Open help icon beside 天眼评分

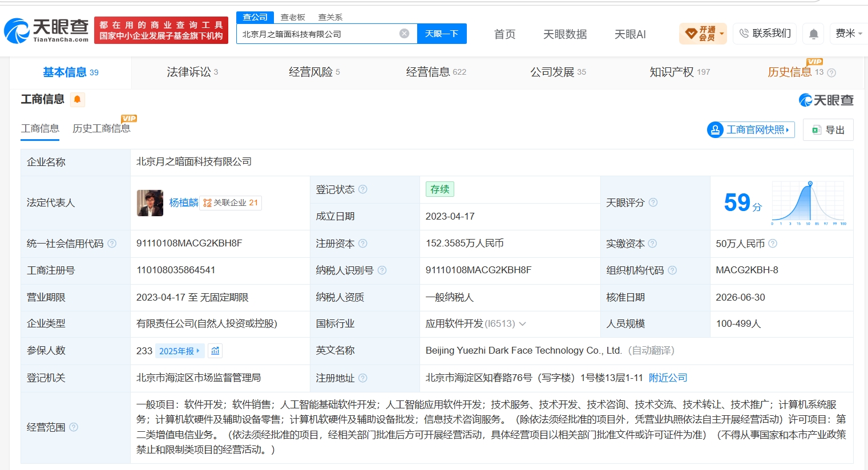pos(653,202)
